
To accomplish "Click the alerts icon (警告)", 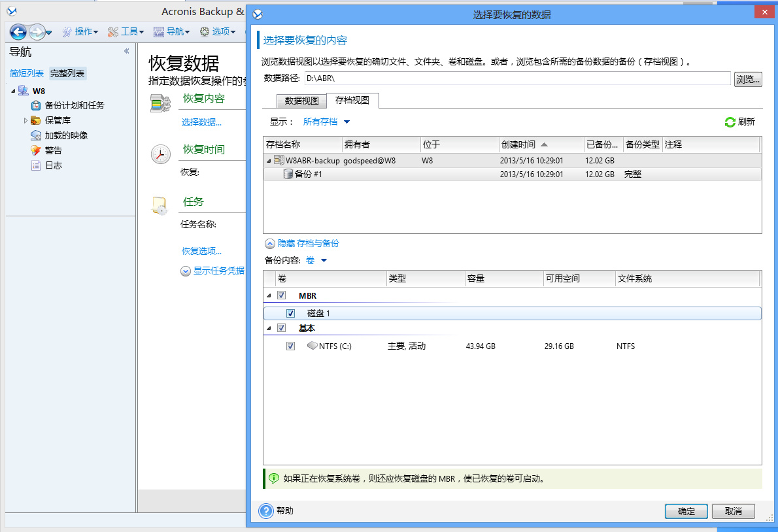I will point(36,150).
